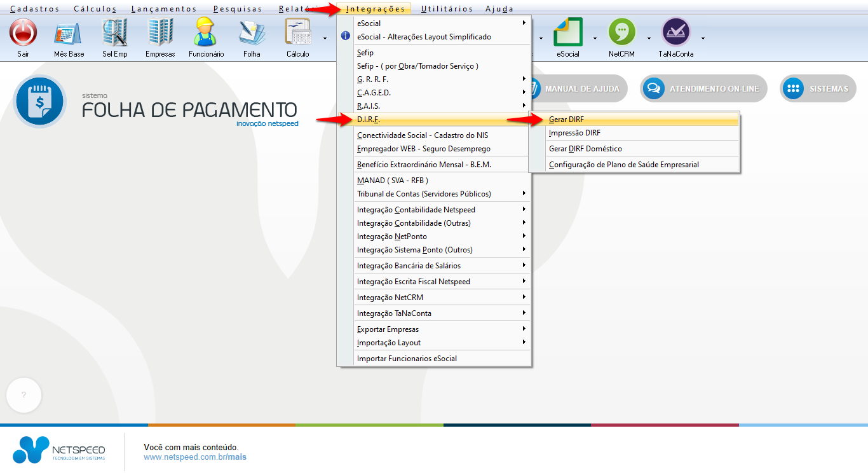868x475 pixels.
Task: Click the SISTEMAS button
Action: click(818, 89)
